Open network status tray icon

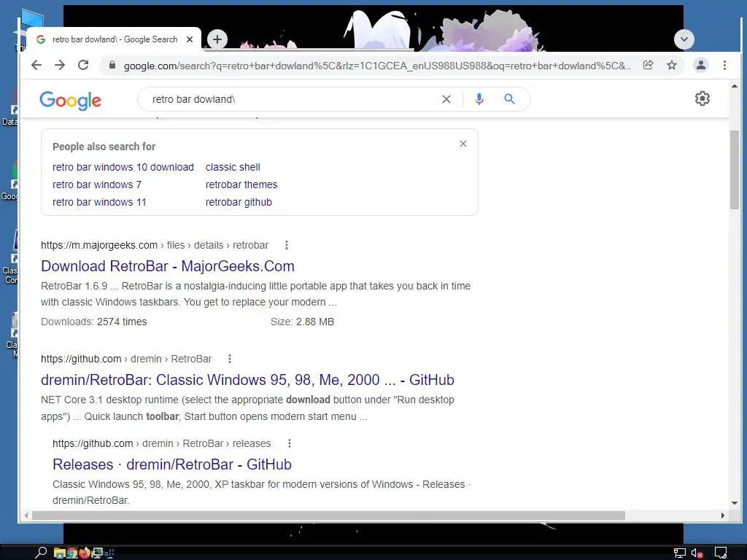coord(679,553)
